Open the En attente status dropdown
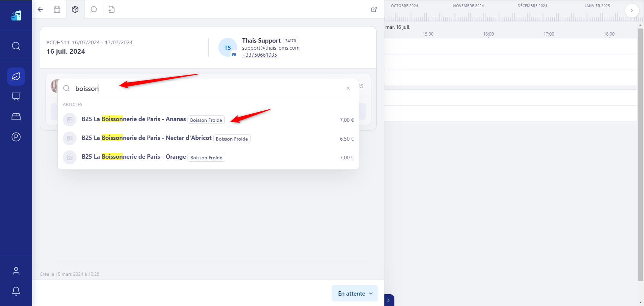Image resolution: width=644 pixels, height=306 pixels. coord(355,294)
